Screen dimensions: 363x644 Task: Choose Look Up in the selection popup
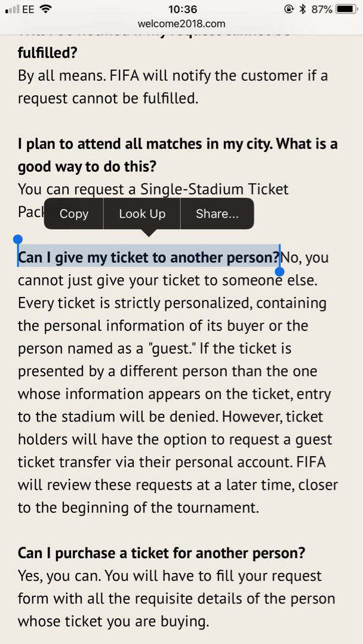(x=141, y=213)
